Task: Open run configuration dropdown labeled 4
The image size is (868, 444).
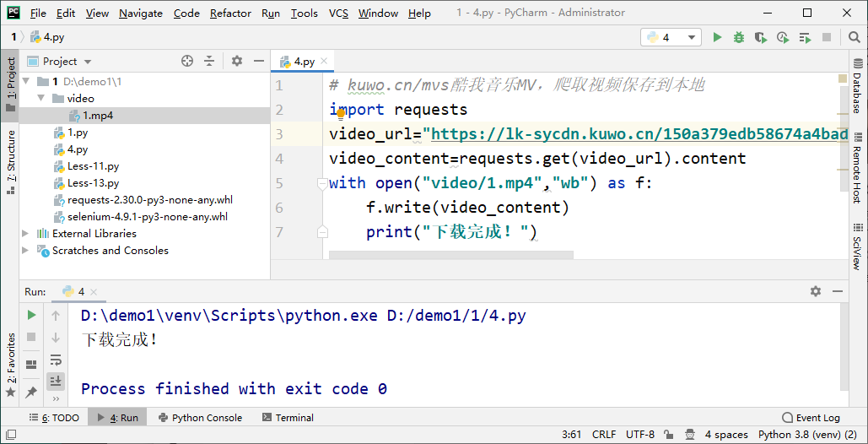Action: 671,37
